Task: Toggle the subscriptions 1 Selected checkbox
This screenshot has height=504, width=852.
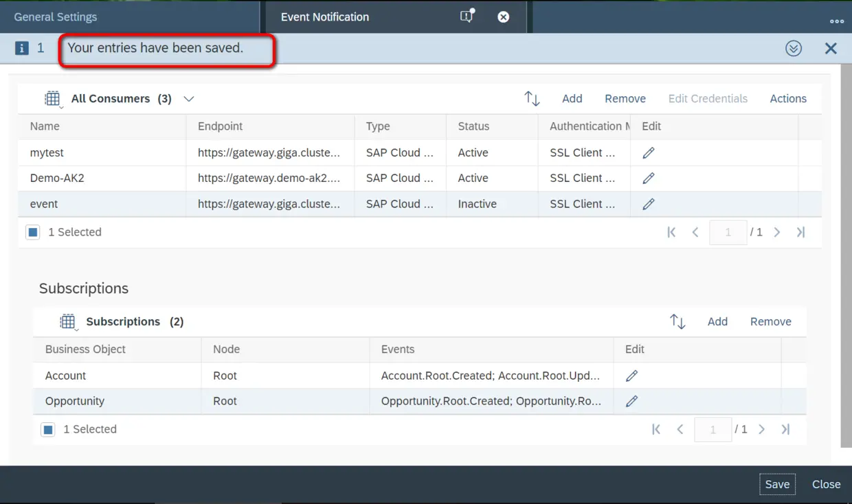Action: click(x=48, y=430)
